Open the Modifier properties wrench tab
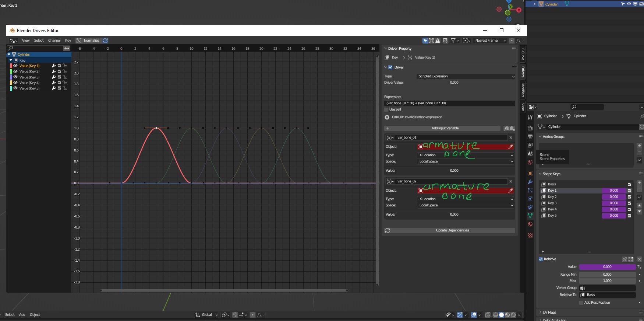The height and width of the screenshot is (321, 644). tap(530, 182)
